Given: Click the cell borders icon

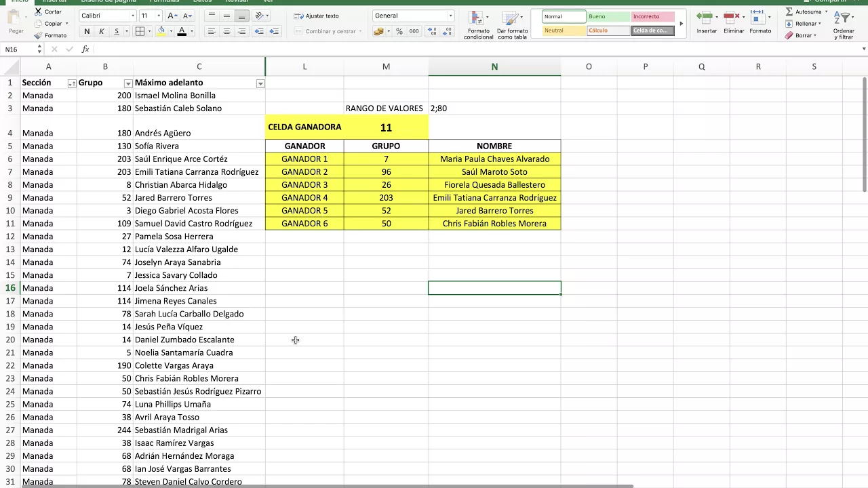Looking at the screenshot, I should coord(140,31).
